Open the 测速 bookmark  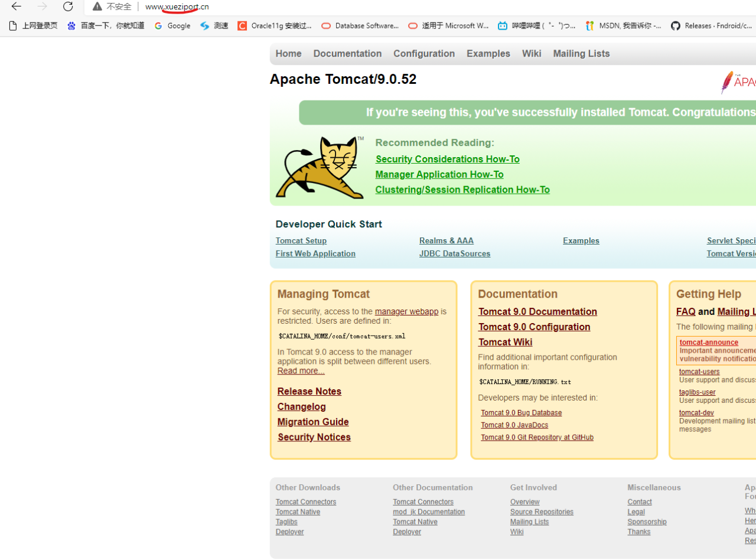pyautogui.click(x=214, y=25)
